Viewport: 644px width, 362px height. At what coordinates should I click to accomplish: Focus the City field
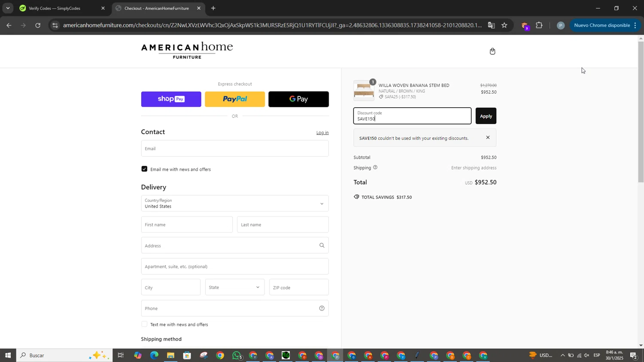point(171,287)
